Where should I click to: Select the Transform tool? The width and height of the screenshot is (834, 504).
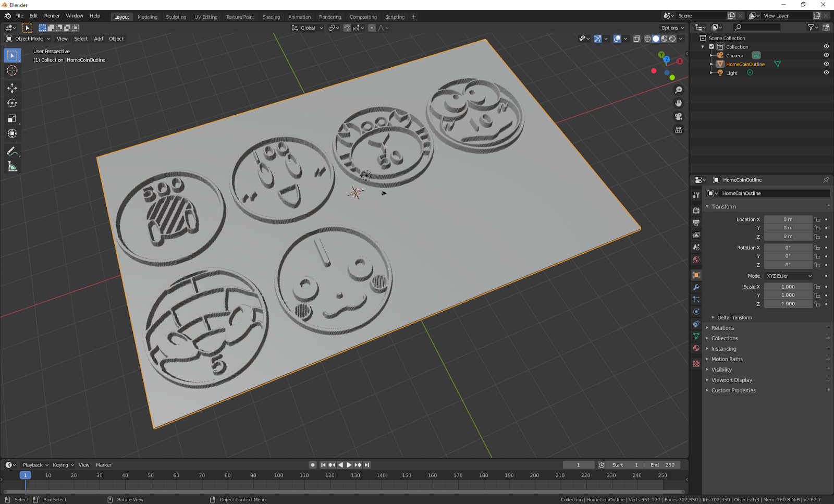[x=13, y=133]
